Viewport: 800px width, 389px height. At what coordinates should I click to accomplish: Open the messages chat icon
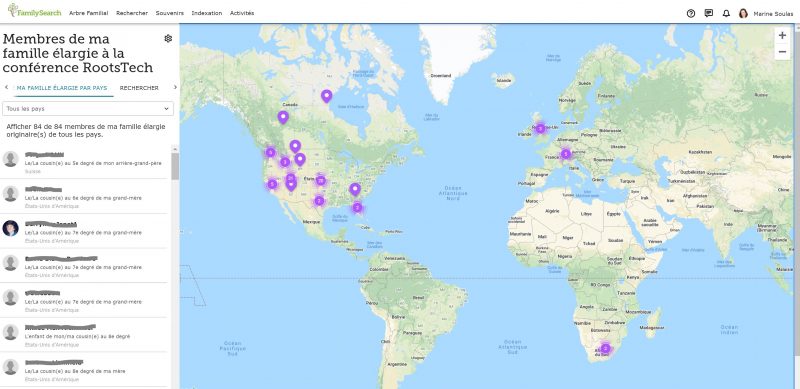(x=709, y=13)
